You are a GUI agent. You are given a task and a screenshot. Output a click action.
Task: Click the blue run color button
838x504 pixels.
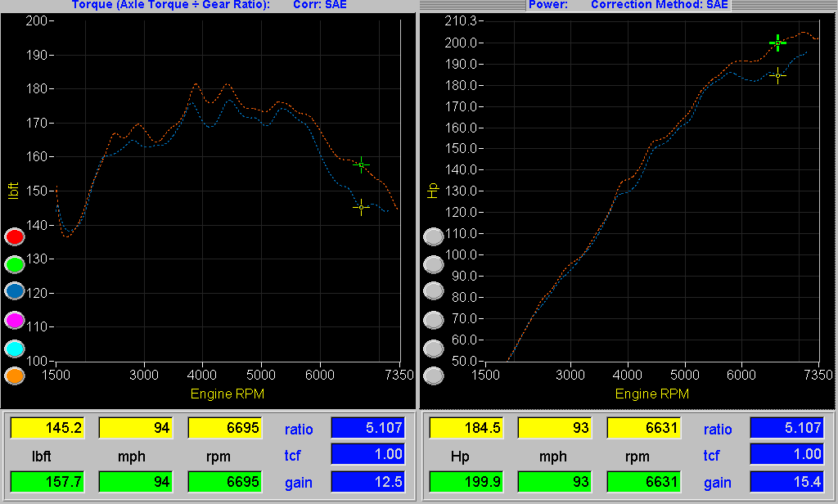coord(15,291)
